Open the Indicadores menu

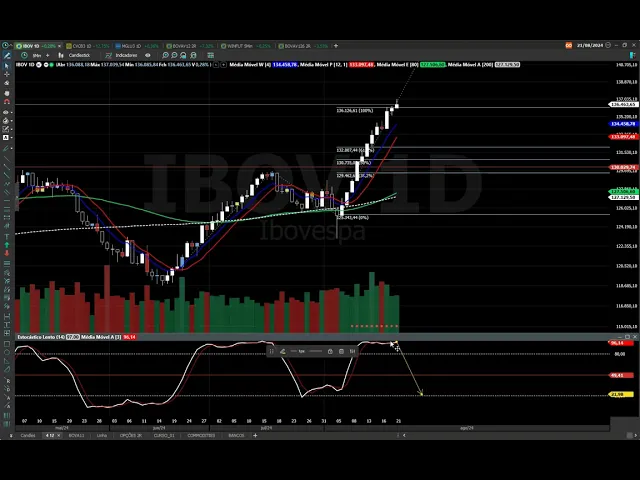click(x=126, y=55)
